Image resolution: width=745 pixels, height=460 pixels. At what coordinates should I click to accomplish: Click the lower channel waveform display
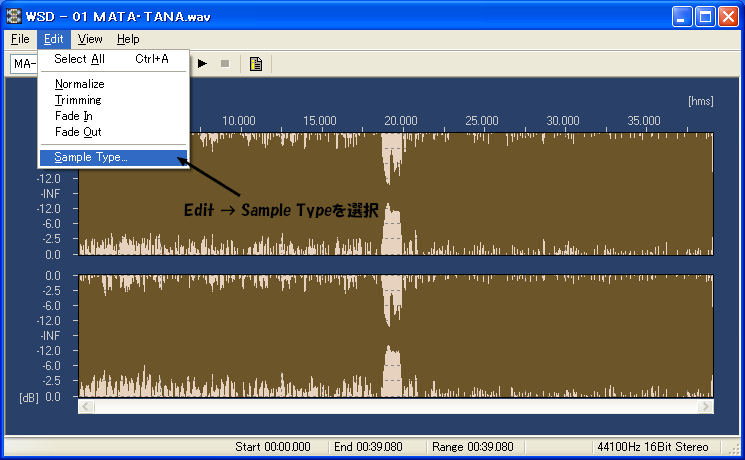pyautogui.click(x=396, y=336)
